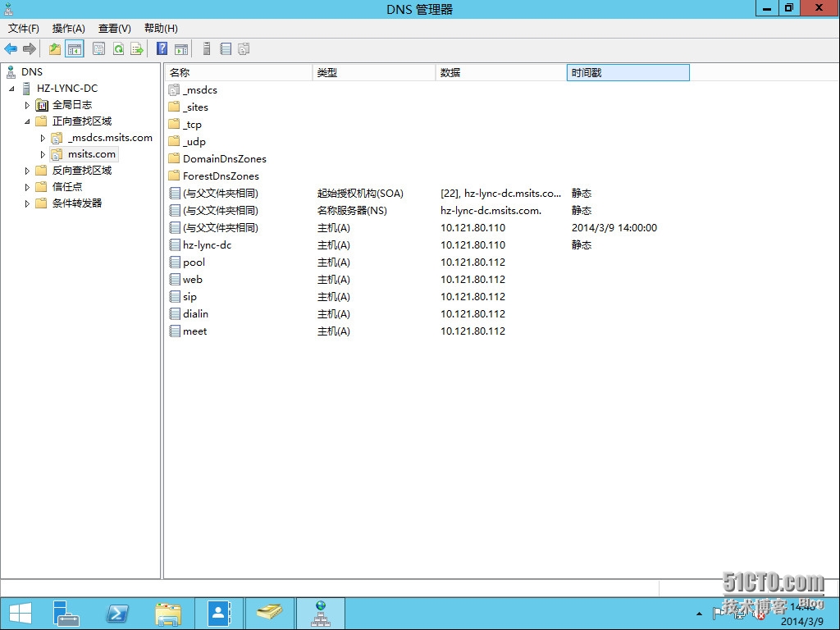
Task: Click the Properties toolbar icon
Action: [98, 49]
